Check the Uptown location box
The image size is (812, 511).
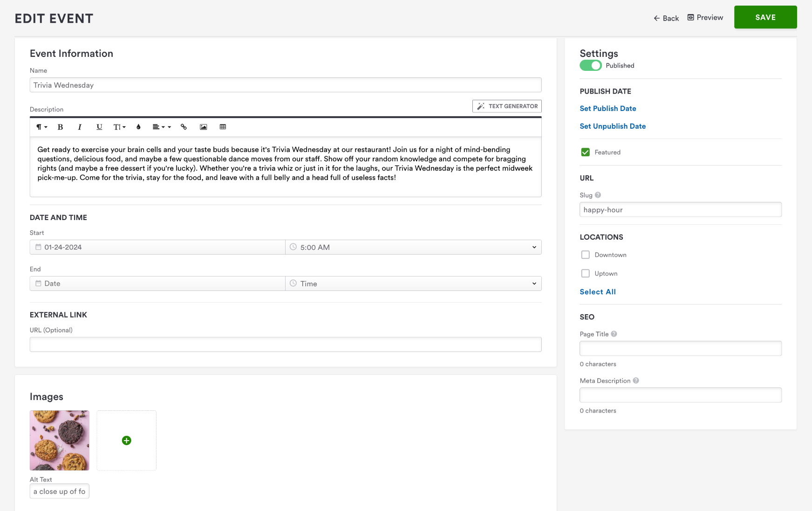click(586, 273)
